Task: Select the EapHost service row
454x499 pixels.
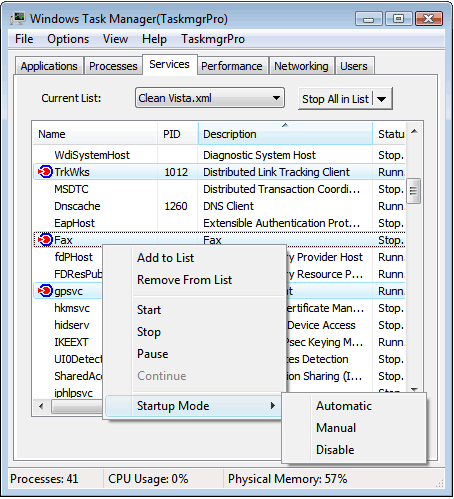Action: [219, 223]
